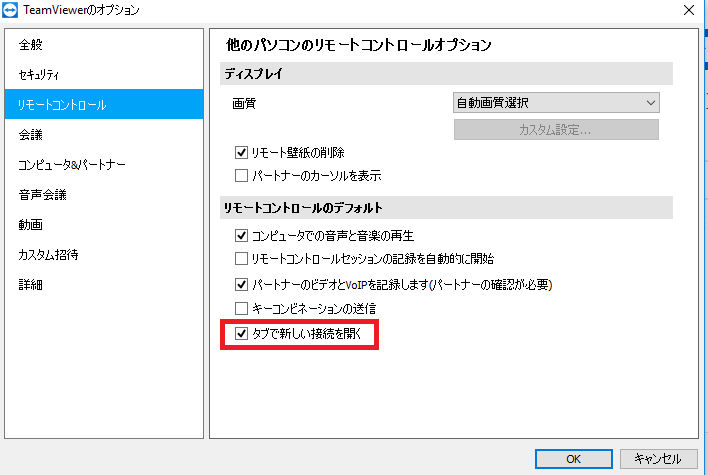Toggle リモート壁紙の削除 checkbox
The width and height of the screenshot is (708, 475).
coord(242,153)
